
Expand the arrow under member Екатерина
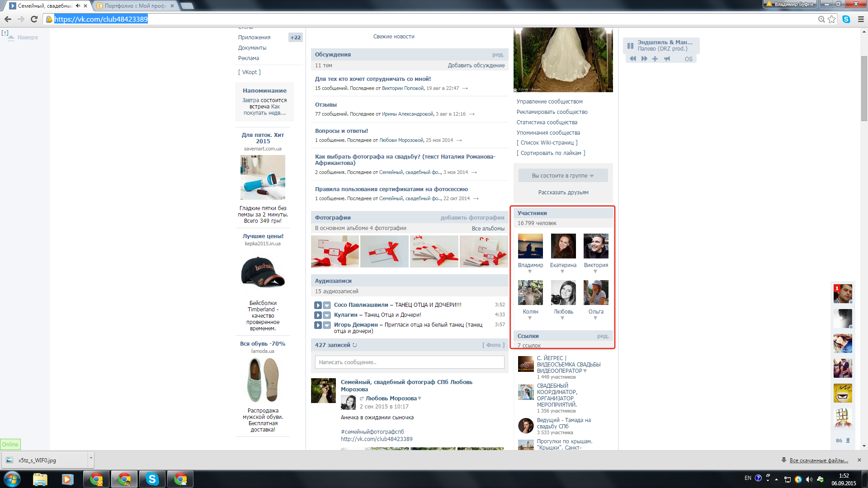[x=562, y=272]
